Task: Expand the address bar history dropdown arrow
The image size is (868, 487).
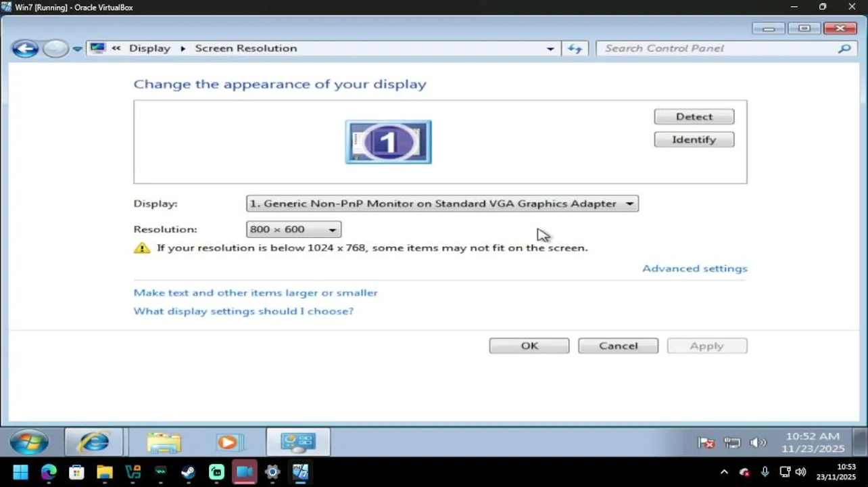Action: coord(550,49)
